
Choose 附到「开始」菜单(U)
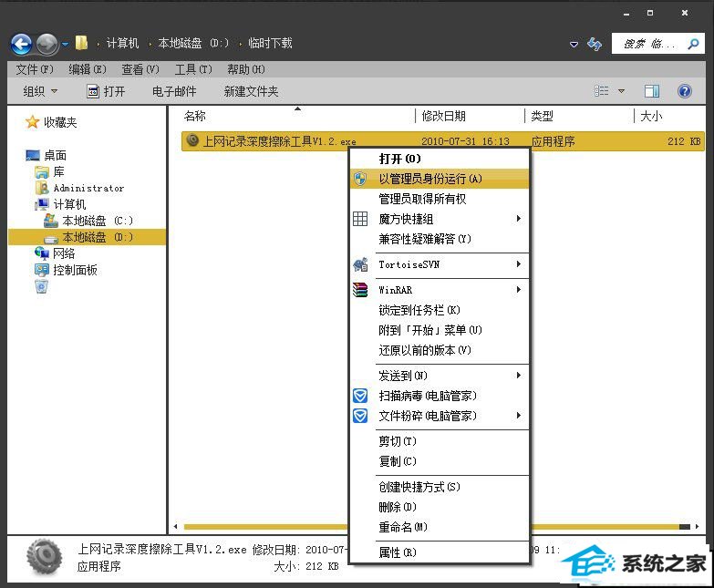click(x=439, y=329)
